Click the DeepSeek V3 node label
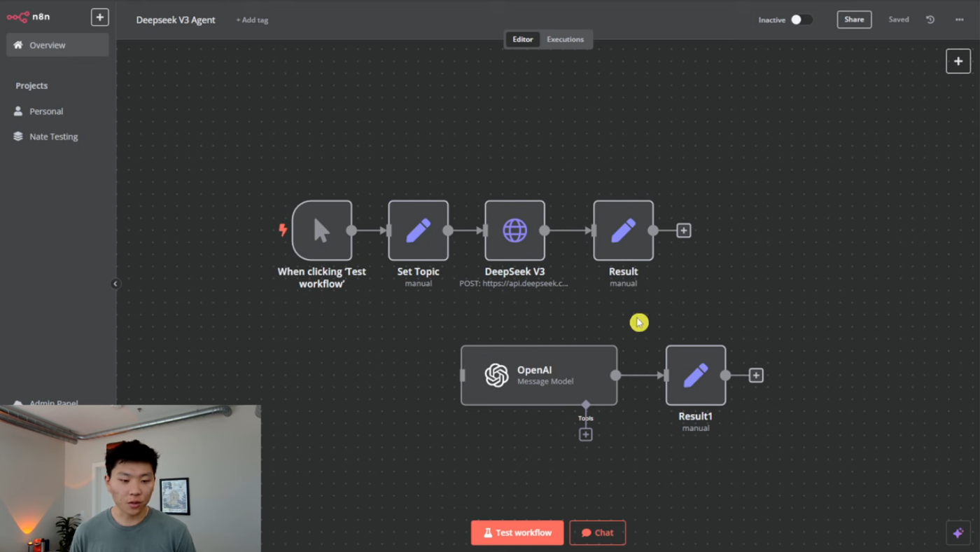 pos(515,272)
